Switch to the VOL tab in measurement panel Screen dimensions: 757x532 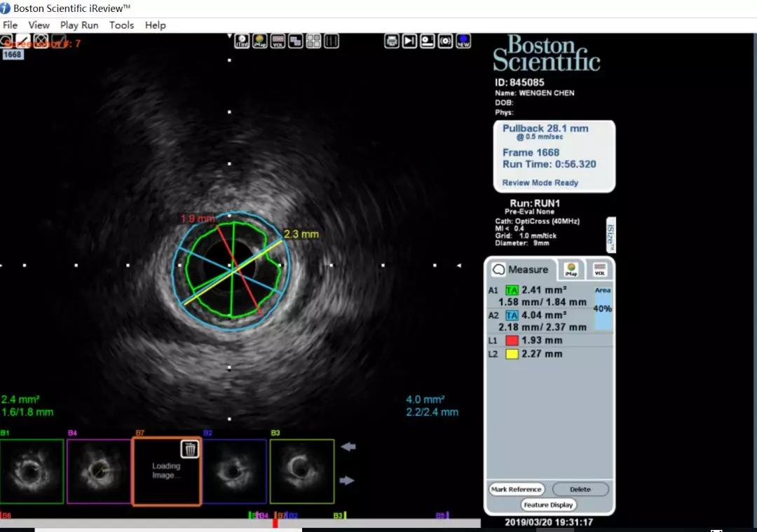pyautogui.click(x=599, y=269)
